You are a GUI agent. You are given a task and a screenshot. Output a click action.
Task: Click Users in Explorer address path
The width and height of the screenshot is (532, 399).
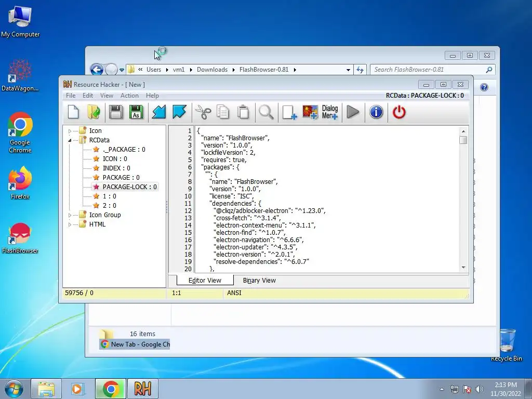pos(154,70)
